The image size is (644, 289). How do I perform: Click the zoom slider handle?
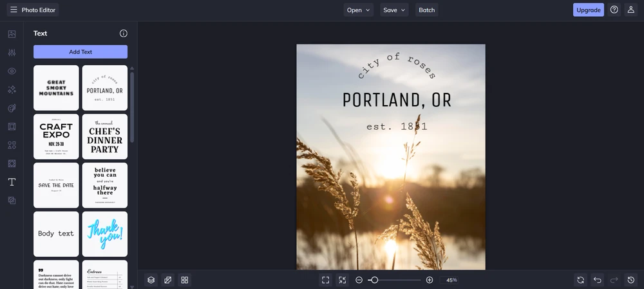(374, 280)
